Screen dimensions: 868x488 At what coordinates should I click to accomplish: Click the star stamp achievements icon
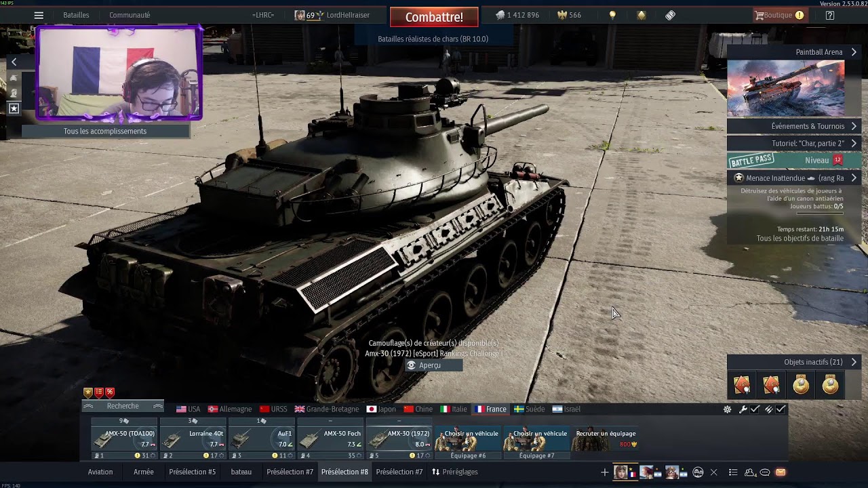tap(14, 108)
